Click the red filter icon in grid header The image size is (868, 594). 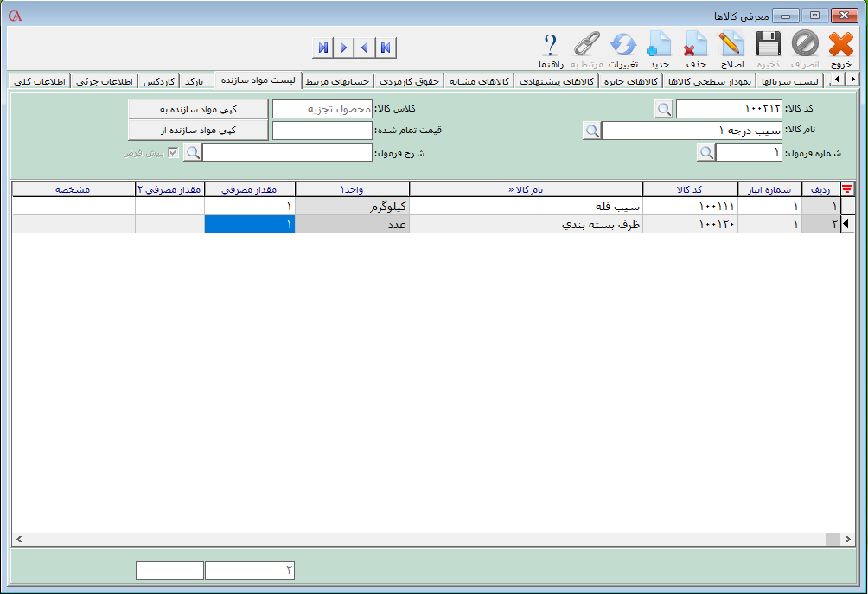pyautogui.click(x=848, y=189)
